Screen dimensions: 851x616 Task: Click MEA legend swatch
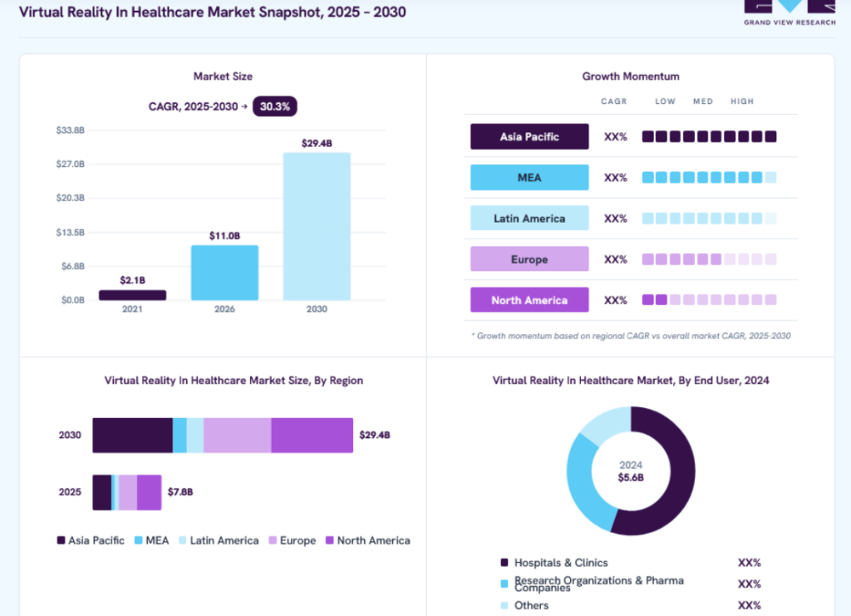(x=139, y=540)
